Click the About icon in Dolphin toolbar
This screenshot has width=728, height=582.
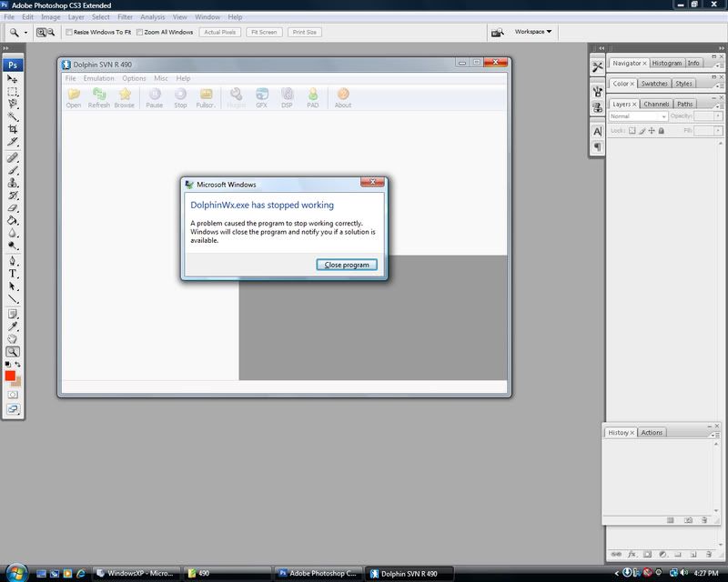[343, 98]
